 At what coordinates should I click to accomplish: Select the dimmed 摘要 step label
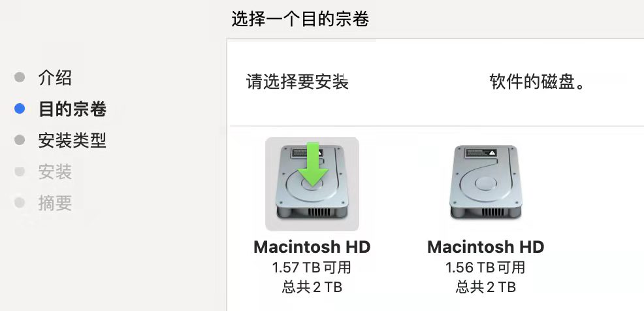coord(55,203)
